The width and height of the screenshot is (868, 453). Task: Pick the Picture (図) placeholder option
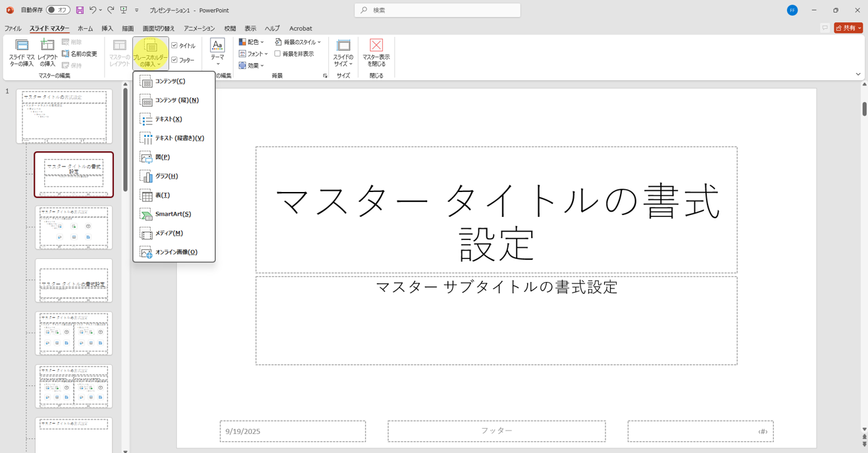[162, 157]
